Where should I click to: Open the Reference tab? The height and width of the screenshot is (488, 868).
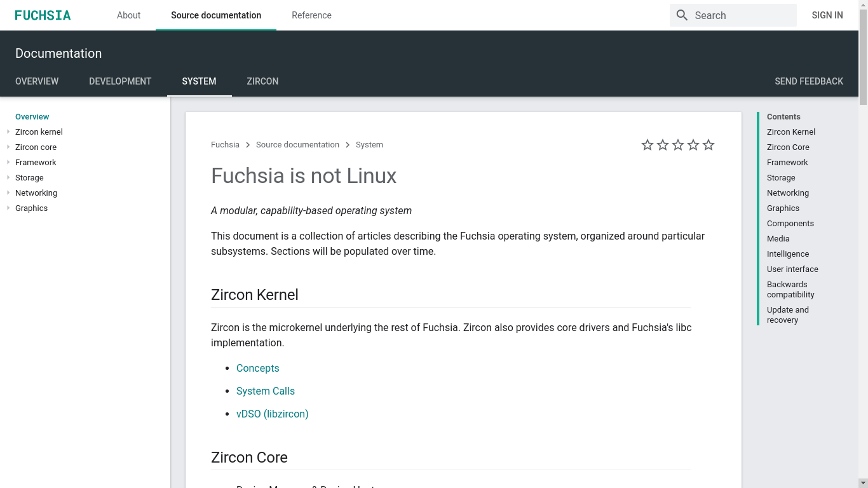click(311, 15)
